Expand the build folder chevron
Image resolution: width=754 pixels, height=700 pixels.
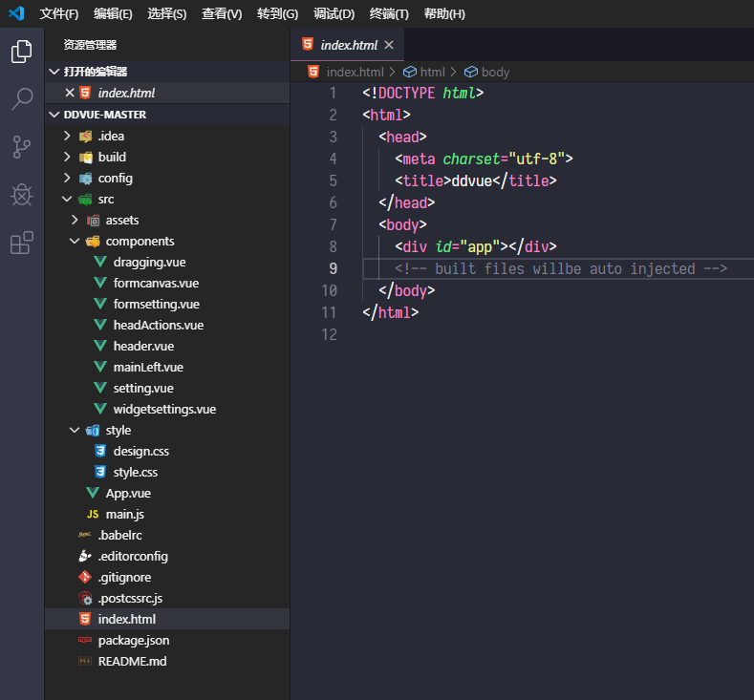pos(67,158)
